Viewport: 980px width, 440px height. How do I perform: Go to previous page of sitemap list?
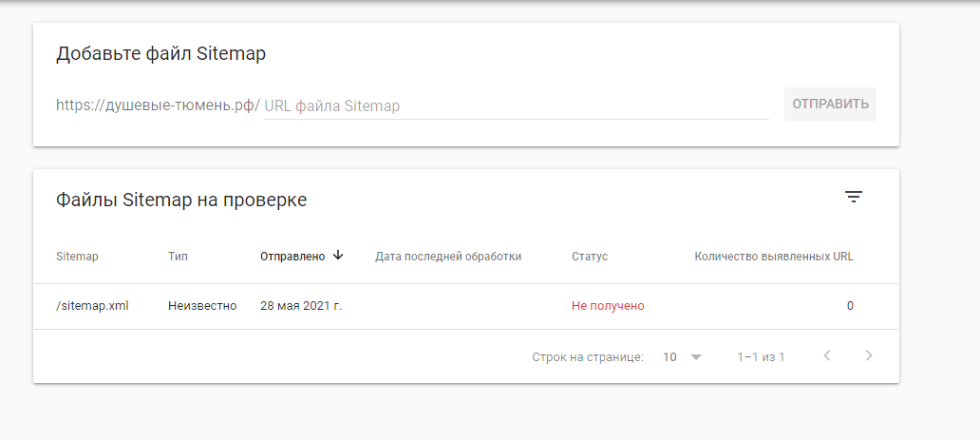coord(827,356)
